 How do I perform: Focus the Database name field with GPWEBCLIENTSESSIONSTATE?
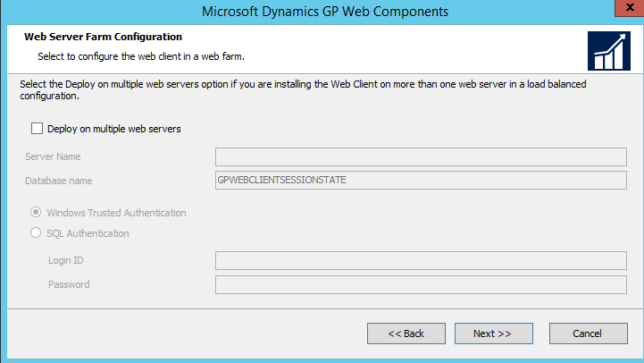421,181
